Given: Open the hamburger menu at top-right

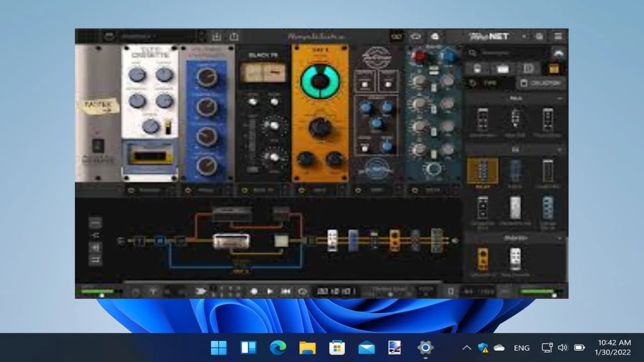Looking at the screenshot, I should (x=558, y=36).
